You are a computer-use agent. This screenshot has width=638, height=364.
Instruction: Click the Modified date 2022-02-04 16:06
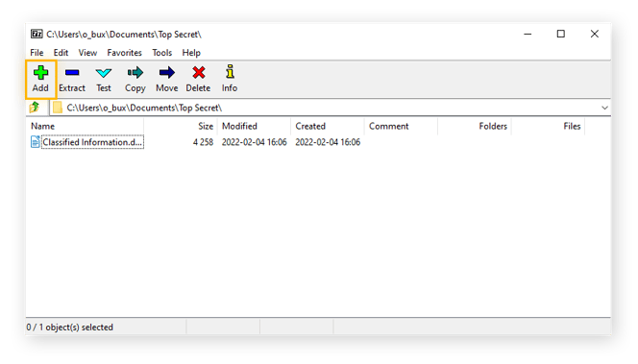point(255,142)
